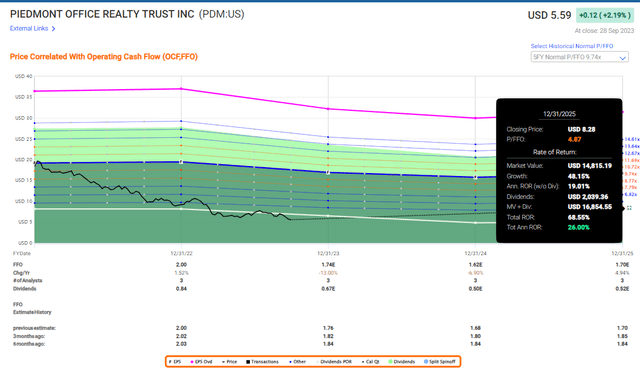Click the 12/31/22 date on the x-axis
The width and height of the screenshot is (640, 372).
[x=181, y=253]
